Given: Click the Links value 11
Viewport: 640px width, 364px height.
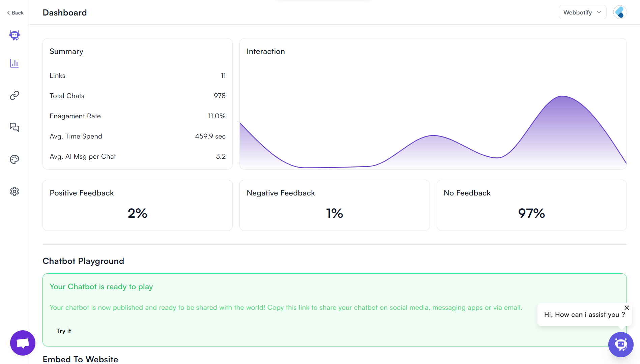Looking at the screenshot, I should click(223, 75).
